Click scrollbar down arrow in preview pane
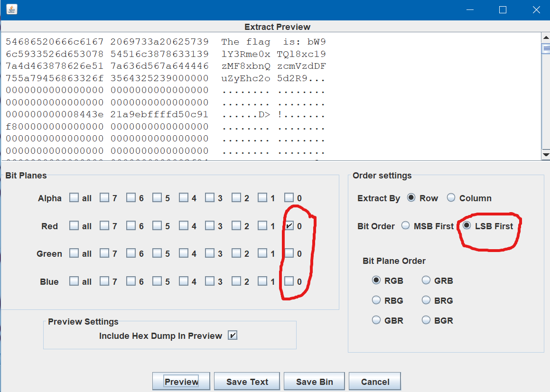Image resolution: width=550 pixels, height=392 pixels. pos(546,155)
